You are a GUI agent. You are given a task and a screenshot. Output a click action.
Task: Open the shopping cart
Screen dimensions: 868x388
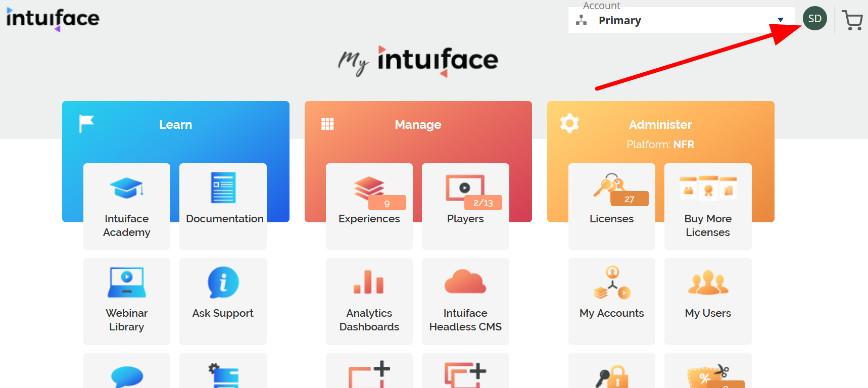click(852, 21)
